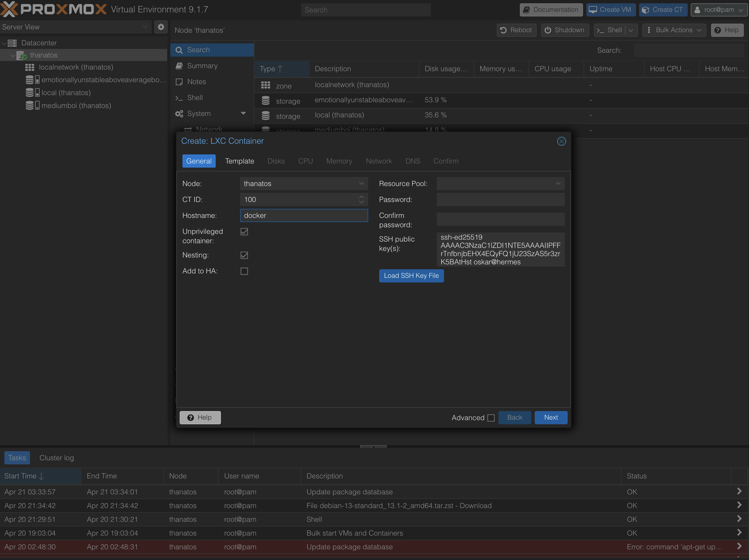
Task: Click the Password input field
Action: click(500, 200)
